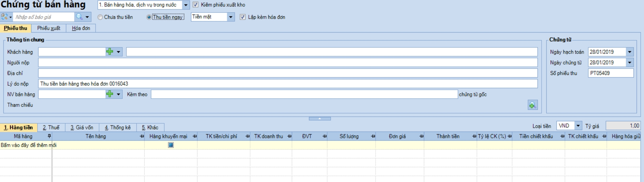Screen dimensions: 644x182
Task: Expand dropdown arrow of quote tool icon
Action: [x=10, y=17]
